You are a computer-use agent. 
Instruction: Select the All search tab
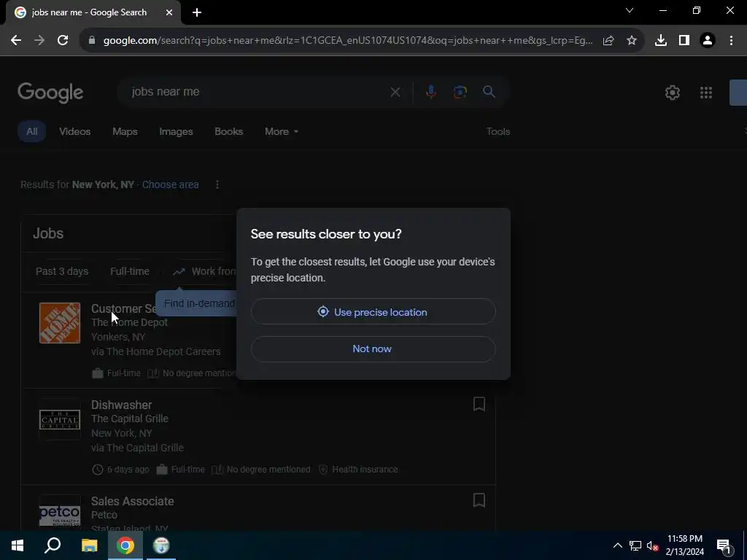(31, 131)
